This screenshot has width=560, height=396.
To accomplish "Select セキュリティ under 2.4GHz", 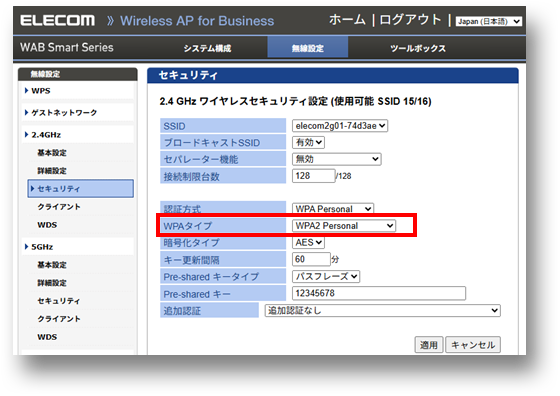I will [x=81, y=189].
